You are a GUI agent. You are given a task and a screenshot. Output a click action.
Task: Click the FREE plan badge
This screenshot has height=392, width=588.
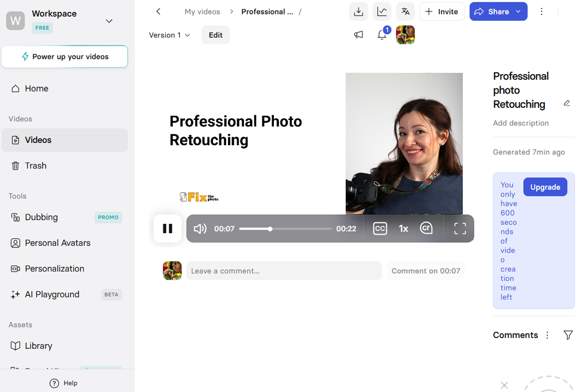[42, 28]
